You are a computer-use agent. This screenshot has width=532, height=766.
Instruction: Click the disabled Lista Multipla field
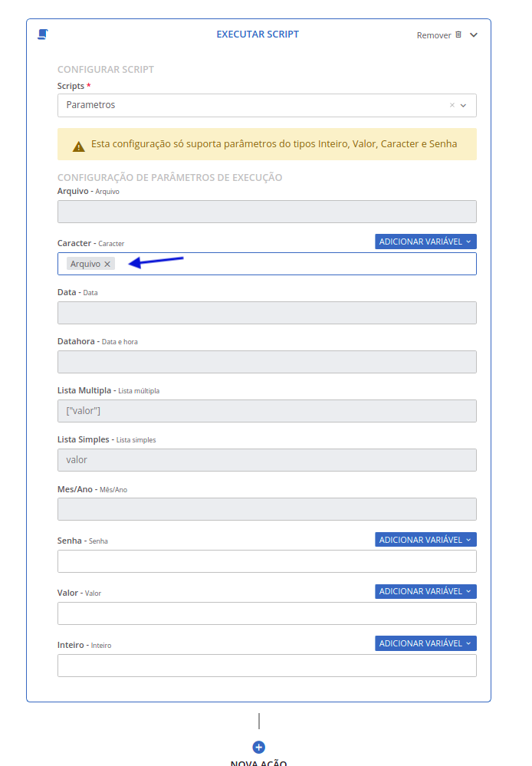tap(267, 411)
